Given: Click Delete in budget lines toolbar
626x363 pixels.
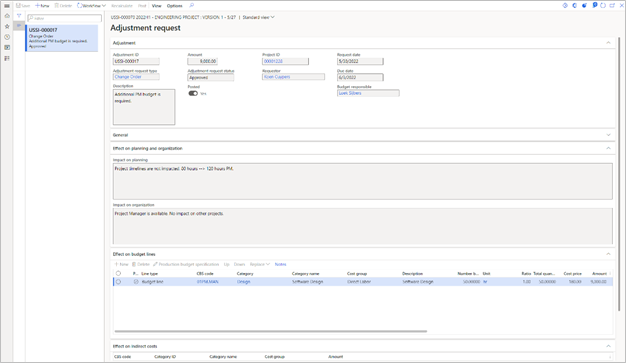Looking at the screenshot, I should [x=141, y=264].
